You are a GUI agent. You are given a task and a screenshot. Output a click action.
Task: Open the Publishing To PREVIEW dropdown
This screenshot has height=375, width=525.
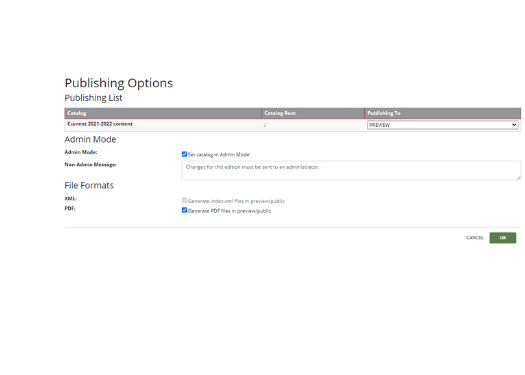pyautogui.click(x=443, y=125)
